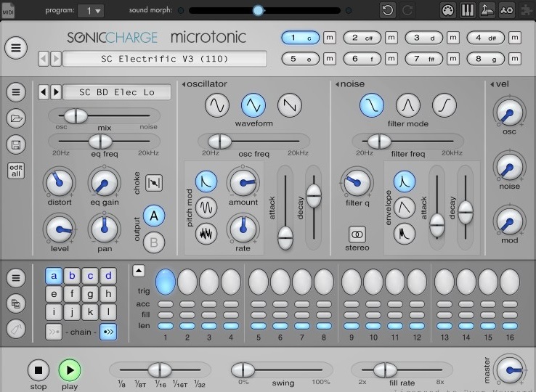
Task: Choose sine pitch mod mode
Action: 206,208
